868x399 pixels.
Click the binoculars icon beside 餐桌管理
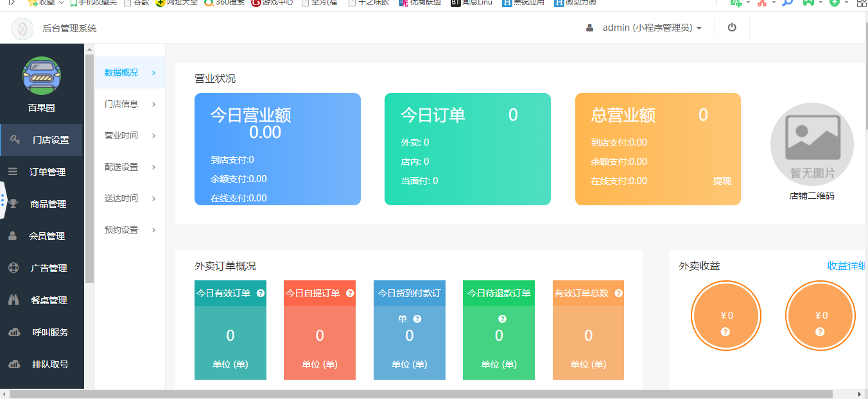[13, 300]
